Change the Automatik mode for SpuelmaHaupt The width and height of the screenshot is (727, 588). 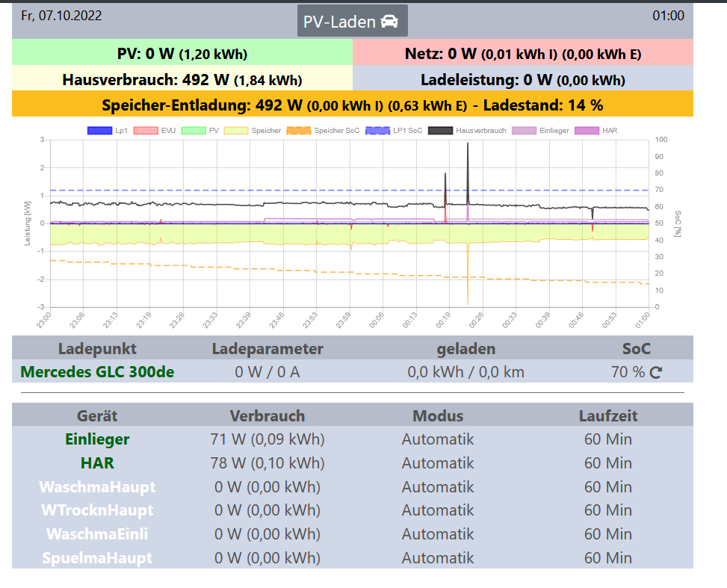click(x=438, y=558)
